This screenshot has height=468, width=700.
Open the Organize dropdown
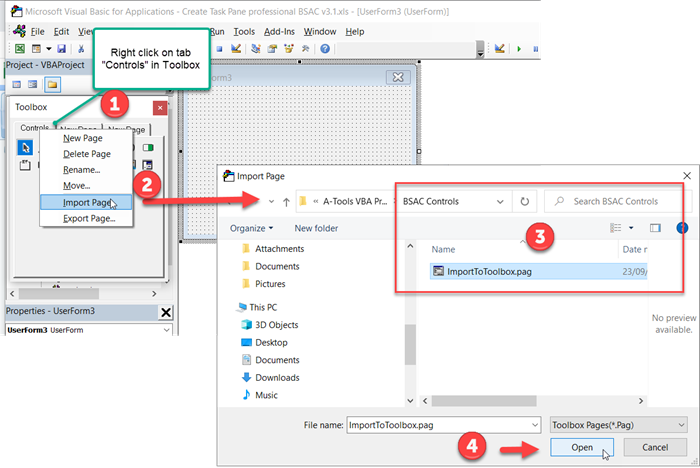pyautogui.click(x=251, y=228)
